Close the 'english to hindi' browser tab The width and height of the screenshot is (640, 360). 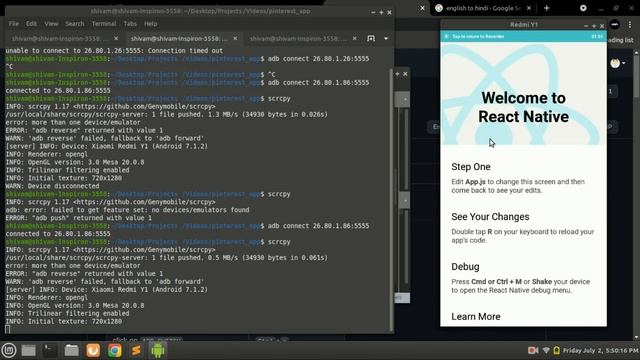coord(529,8)
